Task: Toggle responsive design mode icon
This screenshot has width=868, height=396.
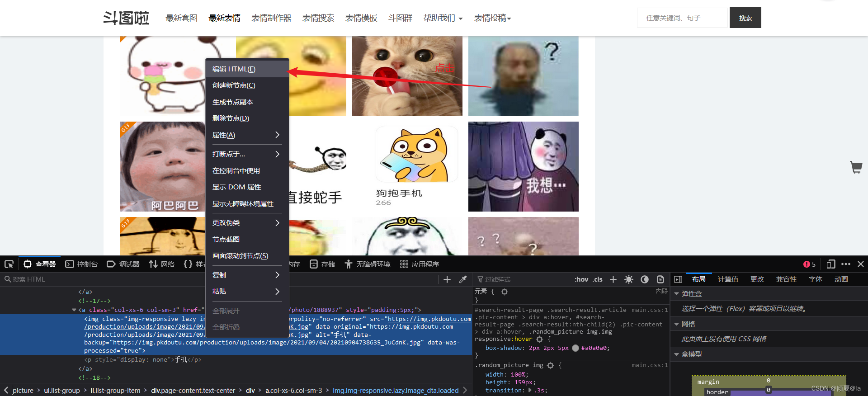Action: pyautogui.click(x=830, y=264)
